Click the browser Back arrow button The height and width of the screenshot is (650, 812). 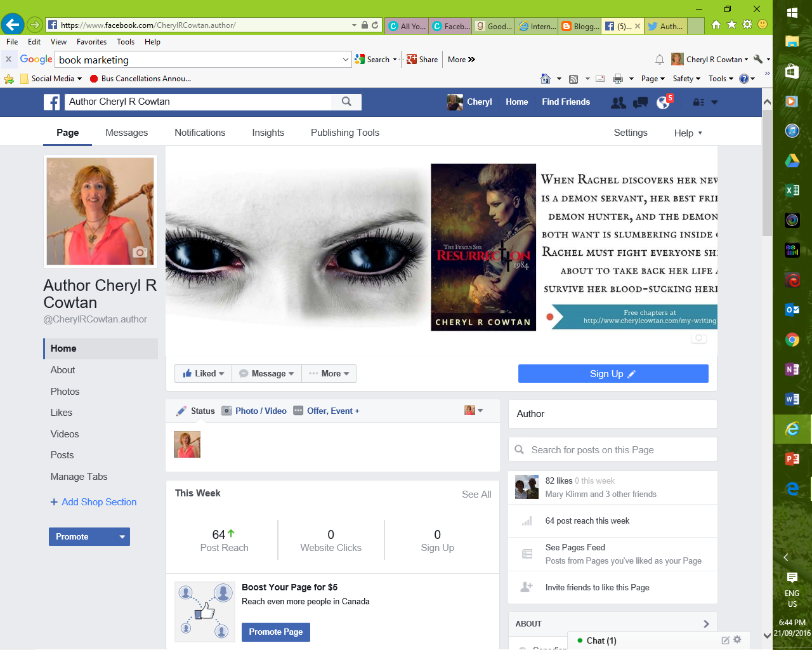[12, 25]
